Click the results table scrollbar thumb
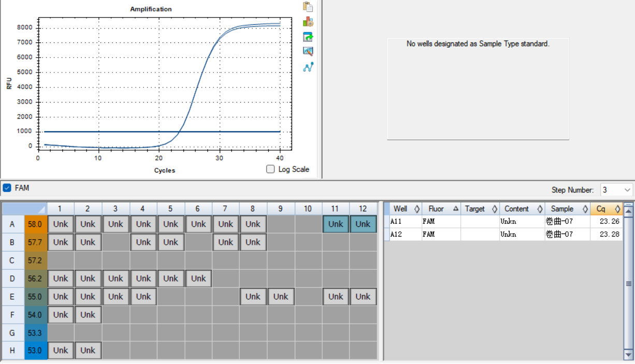Image resolution: width=635 pixels, height=364 pixels. point(629,283)
